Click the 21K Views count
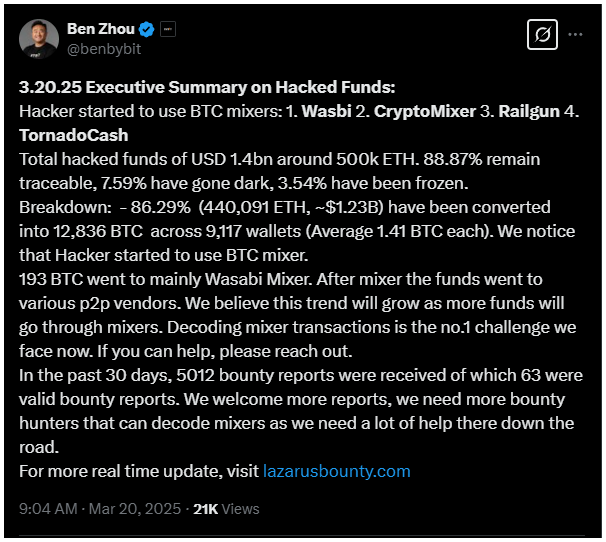The height and width of the screenshot is (542, 606). coord(226,509)
